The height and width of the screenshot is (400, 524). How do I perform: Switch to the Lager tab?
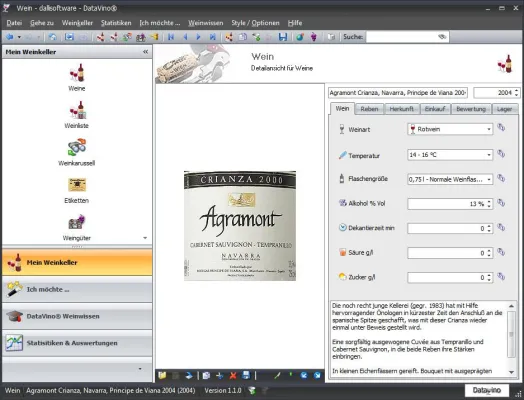504,109
